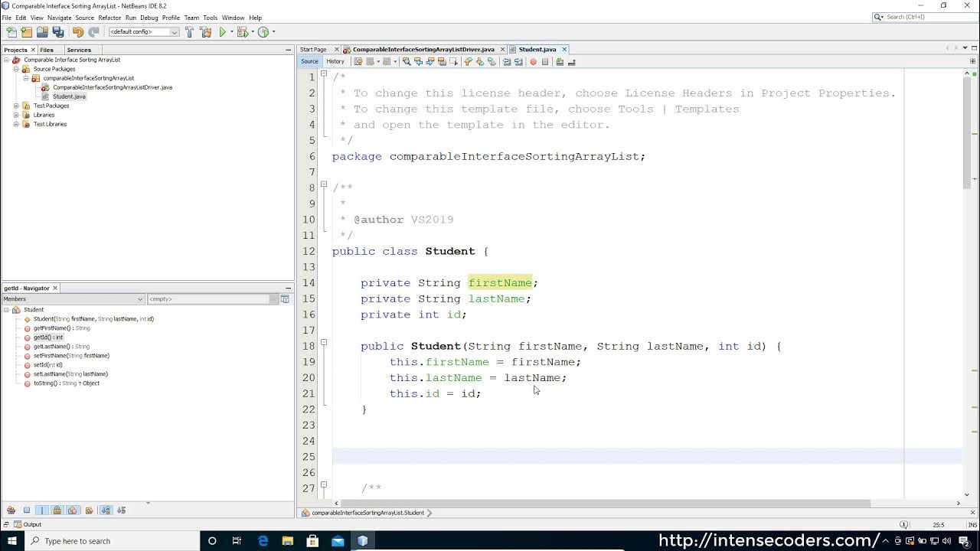Click the Next Bookmark down-arrow icon
Viewport: 980px width, 551px height.
pos(479,62)
